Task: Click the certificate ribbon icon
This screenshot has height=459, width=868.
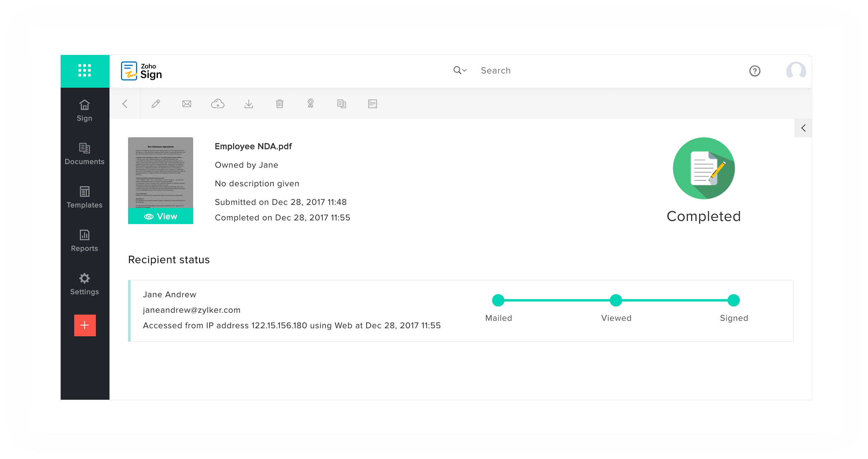Action: pos(311,104)
